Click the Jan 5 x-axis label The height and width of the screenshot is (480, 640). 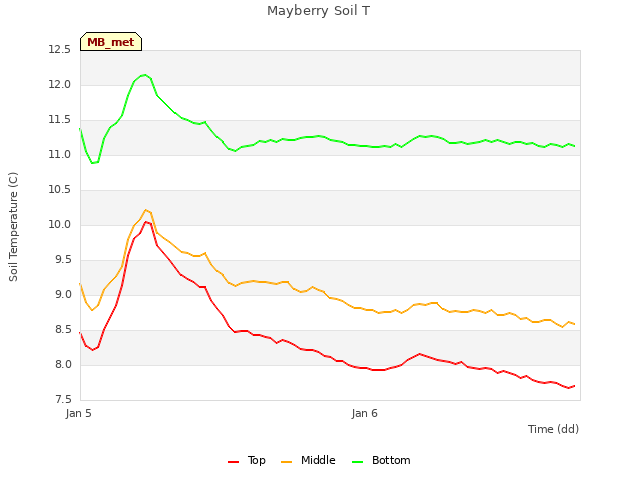click(78, 413)
